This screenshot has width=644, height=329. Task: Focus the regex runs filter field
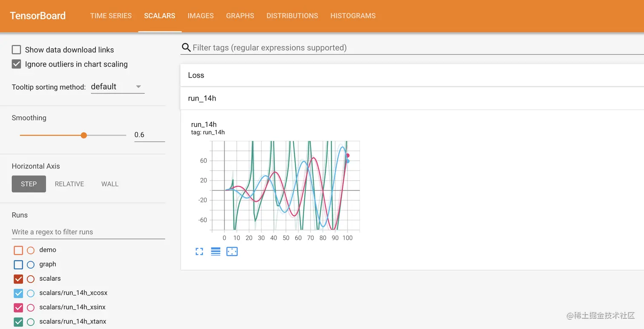tap(88, 232)
